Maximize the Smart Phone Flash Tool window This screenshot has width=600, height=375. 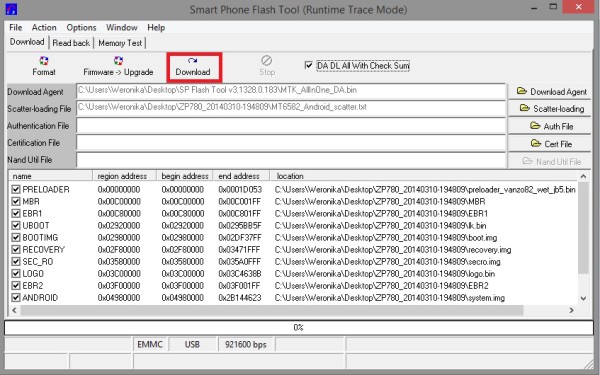click(x=553, y=7)
